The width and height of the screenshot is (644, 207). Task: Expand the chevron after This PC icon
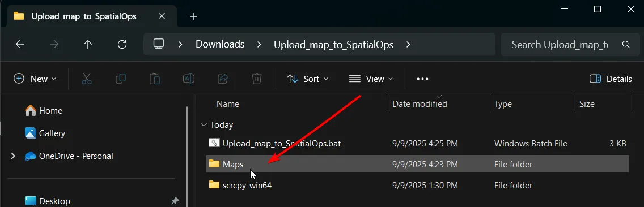pyautogui.click(x=180, y=44)
